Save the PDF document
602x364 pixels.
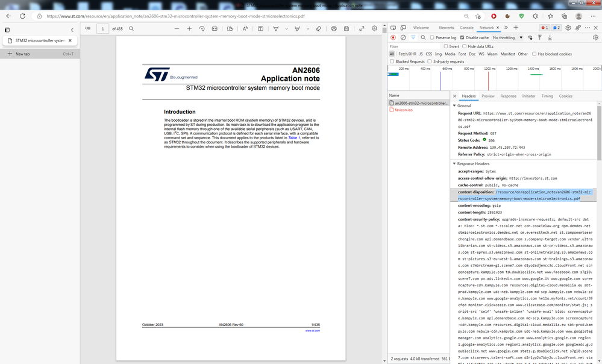(x=346, y=28)
